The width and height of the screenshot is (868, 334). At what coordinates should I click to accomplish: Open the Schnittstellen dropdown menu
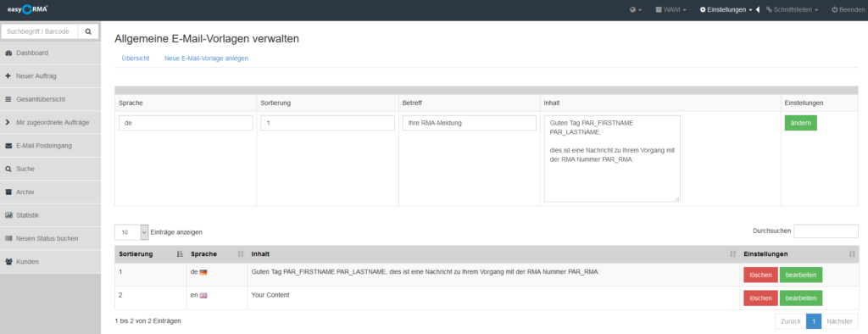pos(793,10)
